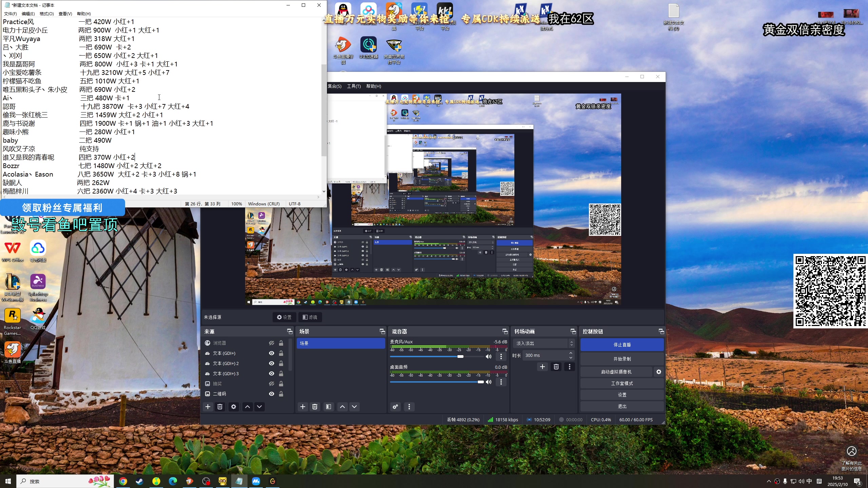Open virtual camera settings gear

pyautogui.click(x=658, y=372)
